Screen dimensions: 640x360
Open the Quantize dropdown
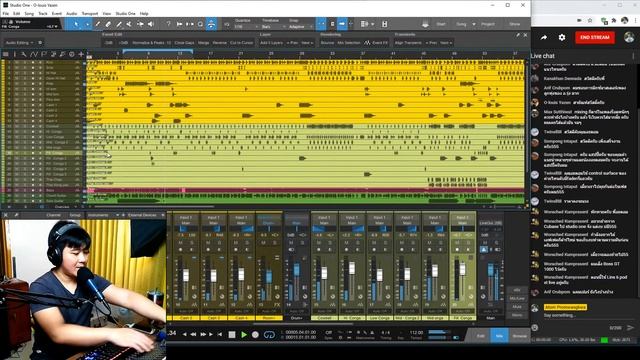(x=247, y=27)
